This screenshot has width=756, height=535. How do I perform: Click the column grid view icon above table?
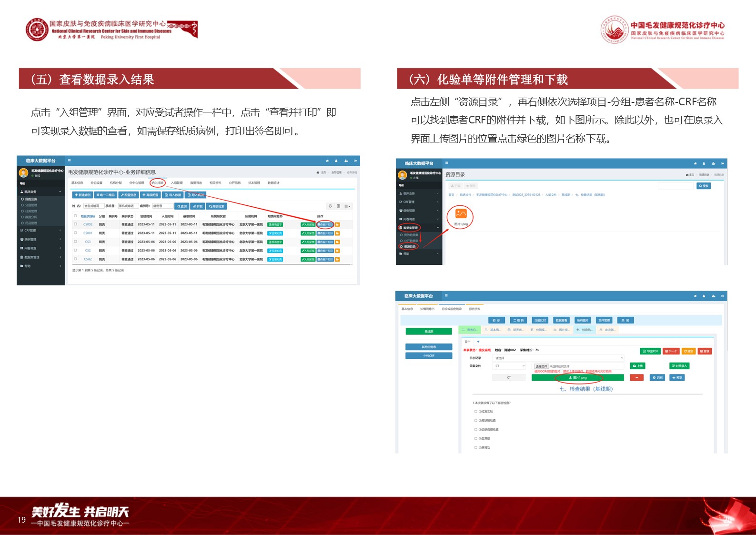(x=347, y=206)
